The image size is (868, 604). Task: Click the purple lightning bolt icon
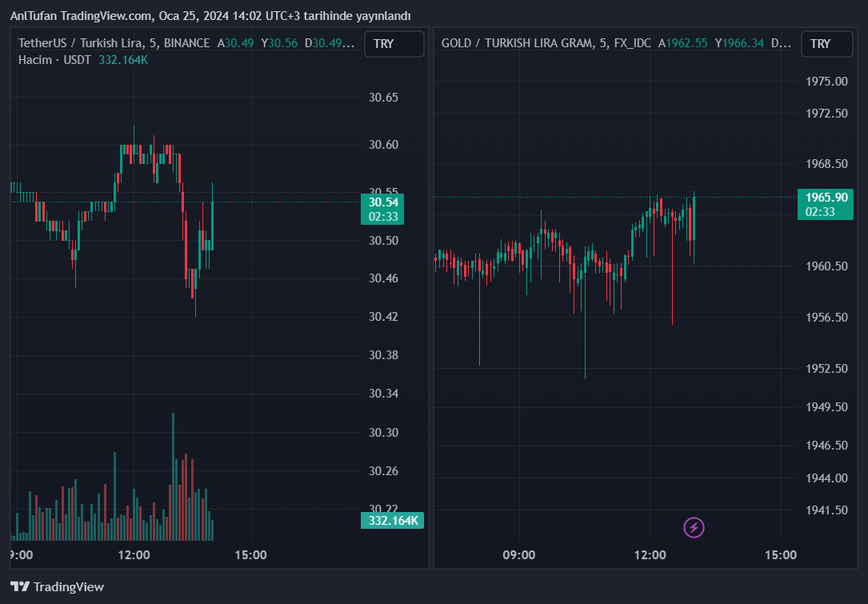point(694,527)
